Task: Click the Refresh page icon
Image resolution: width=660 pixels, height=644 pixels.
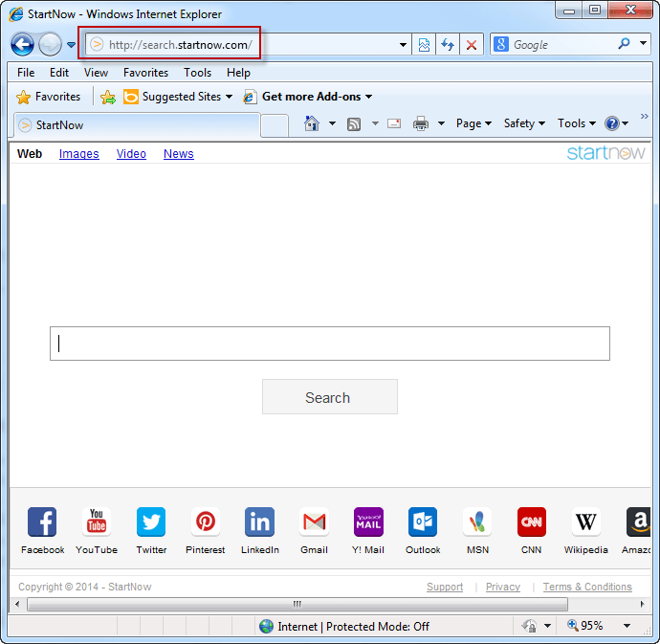Action: tap(448, 45)
